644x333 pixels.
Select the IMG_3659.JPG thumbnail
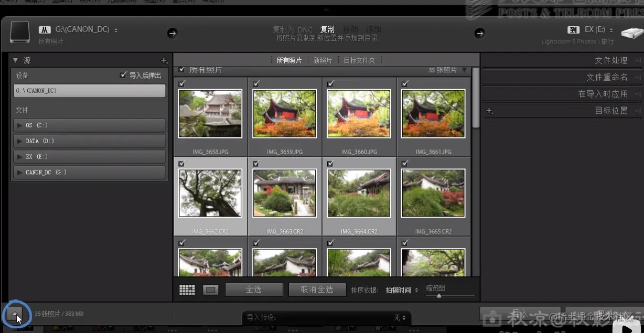(x=284, y=113)
